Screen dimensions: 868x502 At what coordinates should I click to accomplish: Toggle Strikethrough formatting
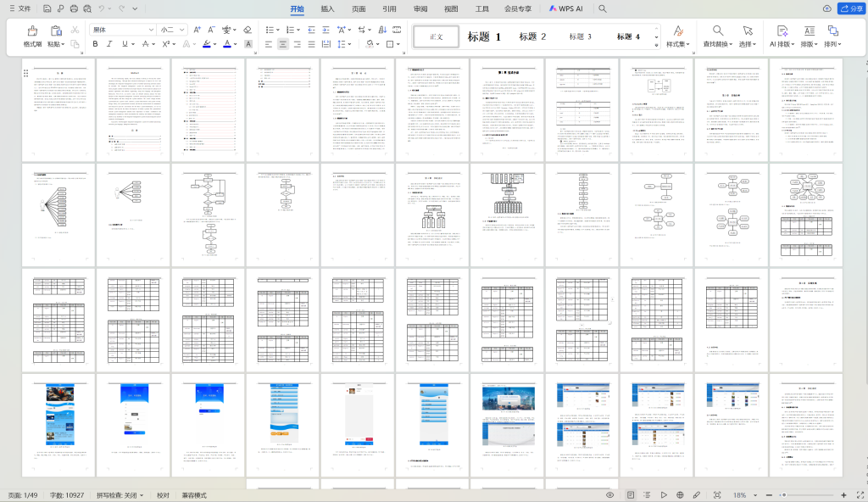(145, 44)
